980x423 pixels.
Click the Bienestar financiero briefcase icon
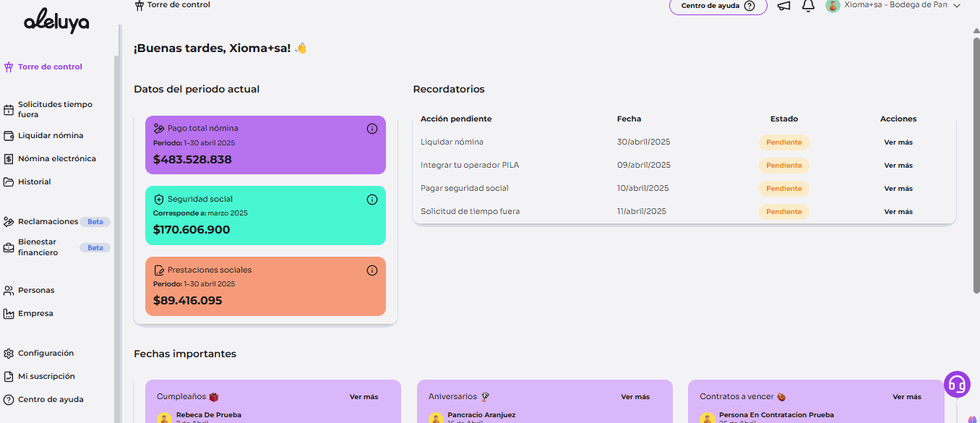[9, 247]
